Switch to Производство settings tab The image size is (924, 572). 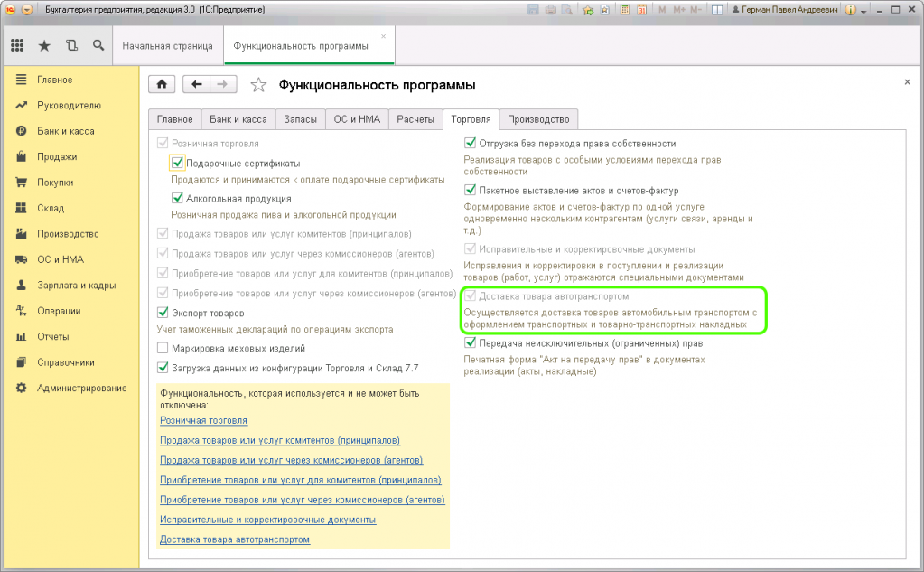tap(538, 119)
